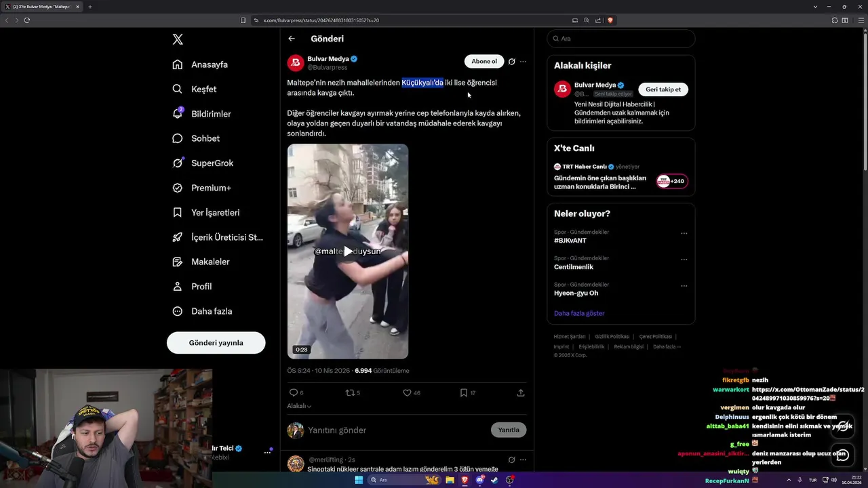The height and width of the screenshot is (488, 868).
Task: Open Windows Start menu
Action: click(359, 480)
